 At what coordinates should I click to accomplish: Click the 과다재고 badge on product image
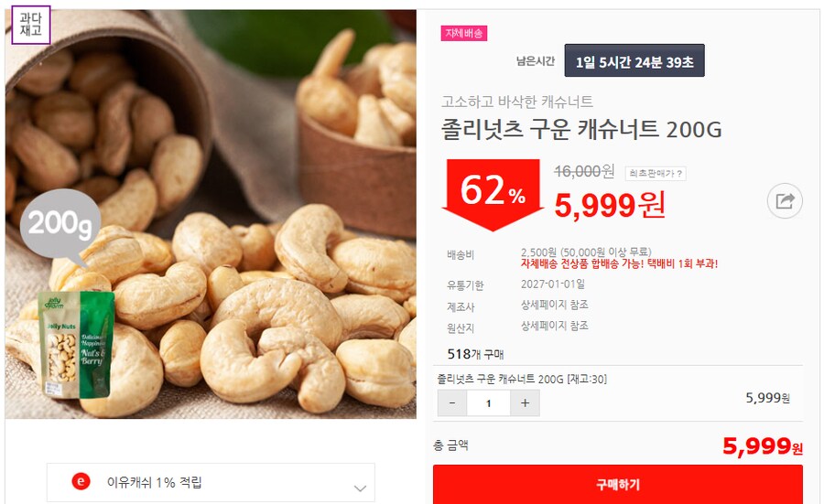click(30, 25)
